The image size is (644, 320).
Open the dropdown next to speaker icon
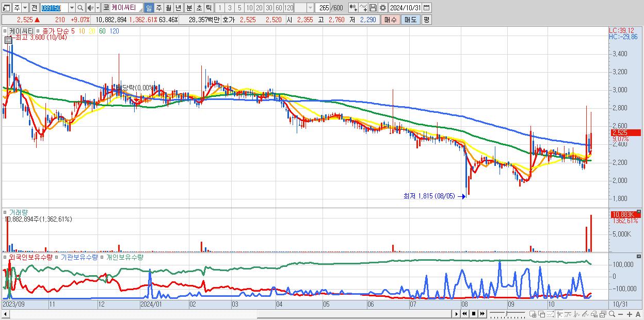tap(98, 8)
